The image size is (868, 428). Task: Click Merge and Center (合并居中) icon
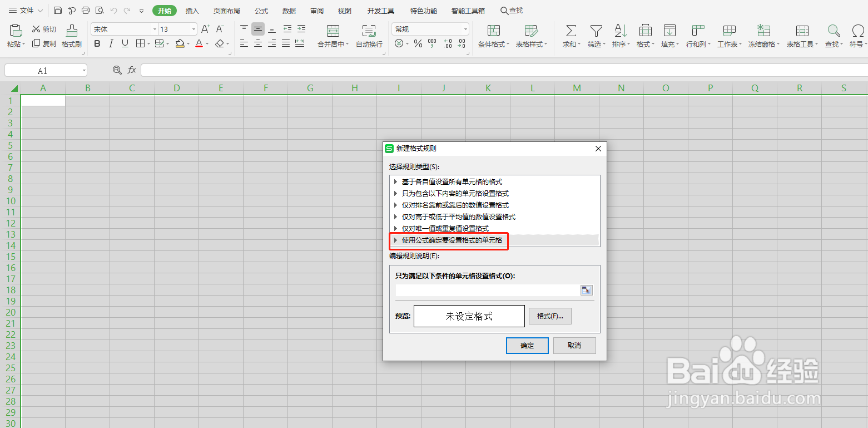333,31
